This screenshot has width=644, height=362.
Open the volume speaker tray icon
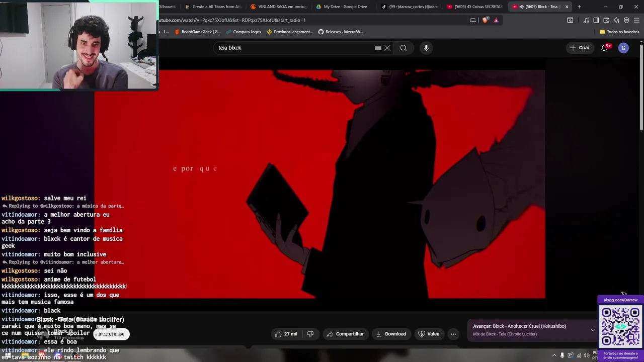(586, 355)
